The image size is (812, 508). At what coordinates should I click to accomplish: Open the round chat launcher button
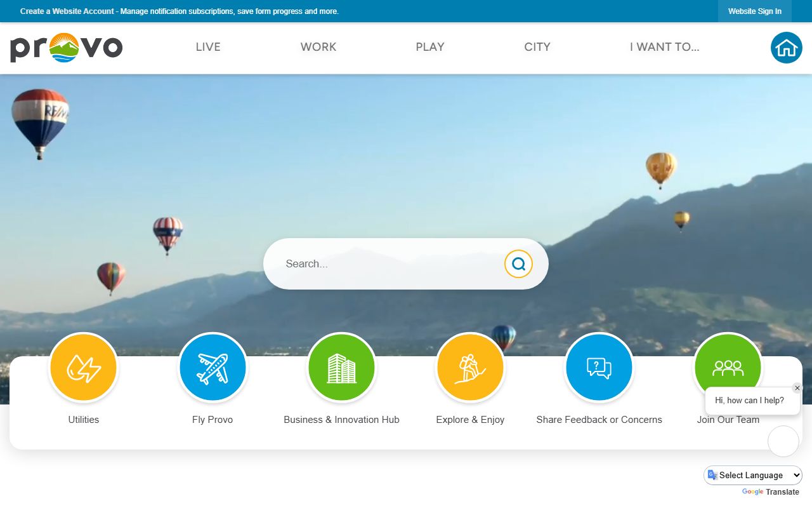click(783, 441)
